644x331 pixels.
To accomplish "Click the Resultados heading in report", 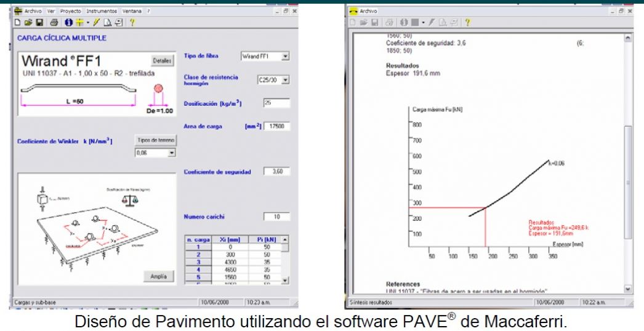I will pyautogui.click(x=403, y=66).
